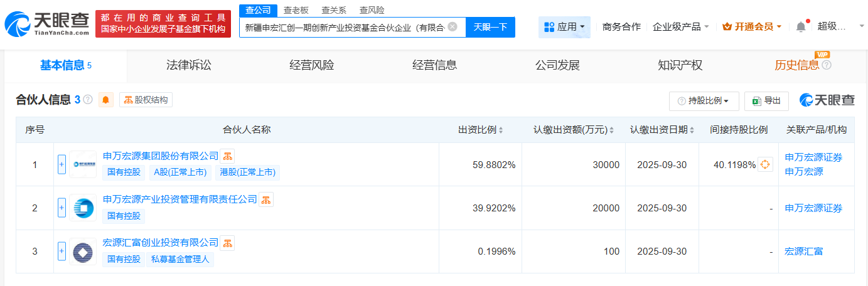This screenshot has height=286, width=868.
Task: Expand the 开通会员 dropdown
Action: (x=753, y=27)
